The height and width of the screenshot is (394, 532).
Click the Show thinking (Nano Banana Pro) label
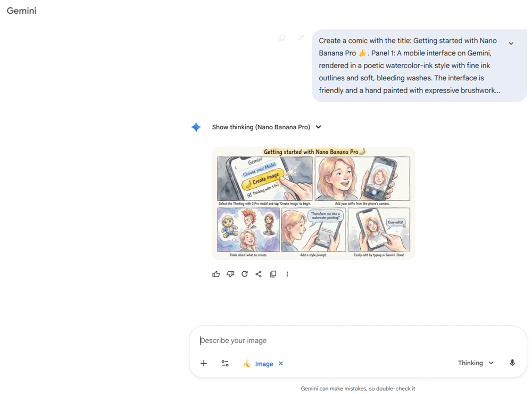pos(261,127)
